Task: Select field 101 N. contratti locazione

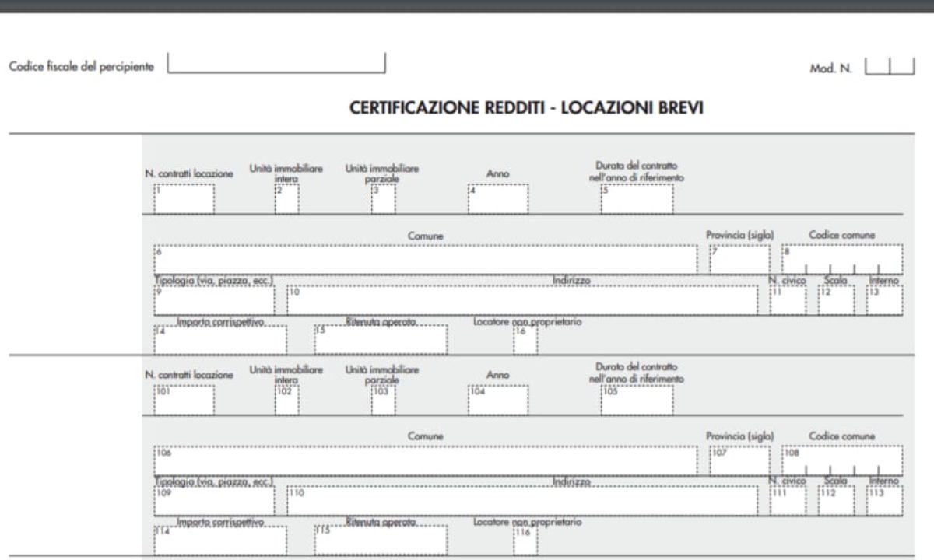Action: pyautogui.click(x=184, y=400)
